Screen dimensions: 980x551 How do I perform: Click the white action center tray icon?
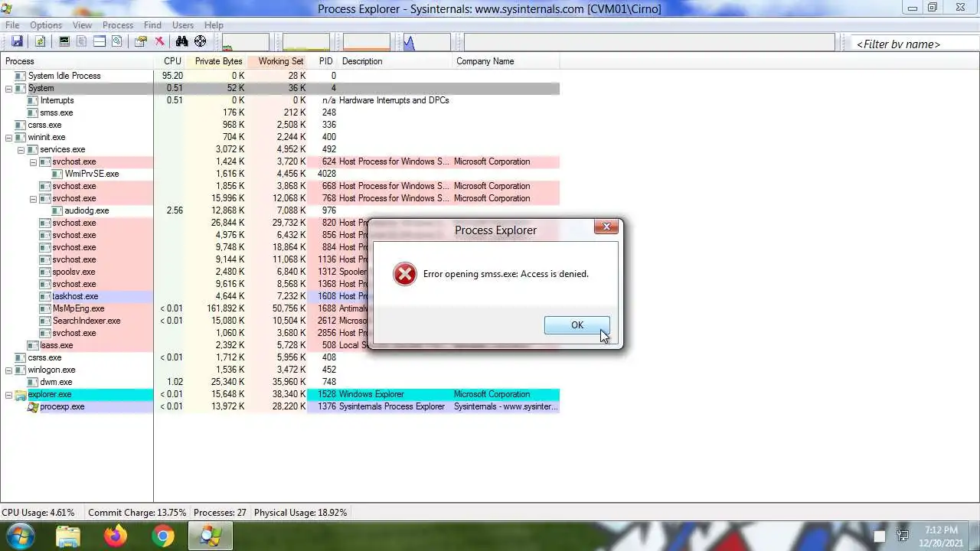pyautogui.click(x=880, y=536)
